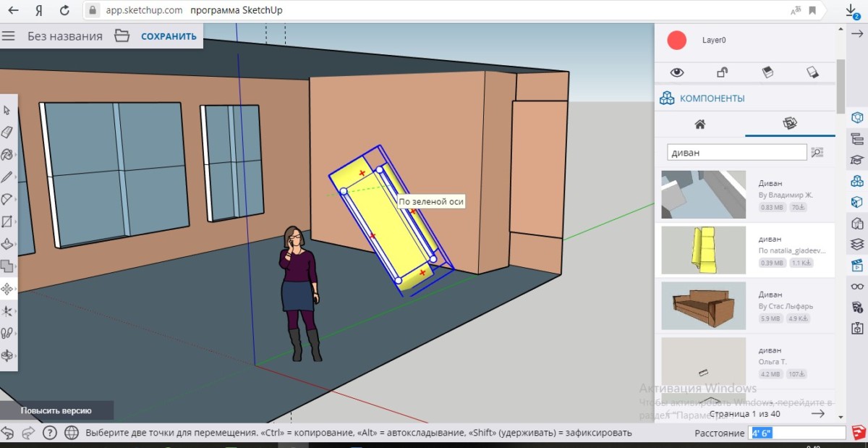
Task: Click the search magnifier button beside диван
Action: point(817,152)
